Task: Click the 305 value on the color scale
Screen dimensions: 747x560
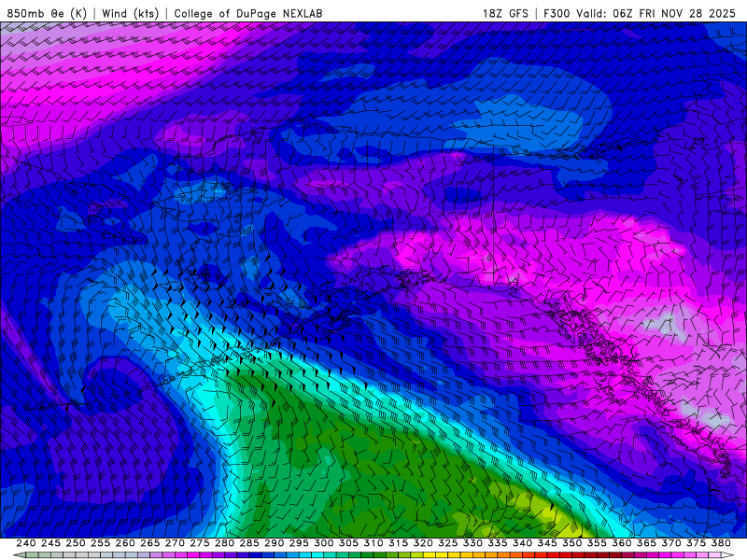Action: [x=348, y=543]
